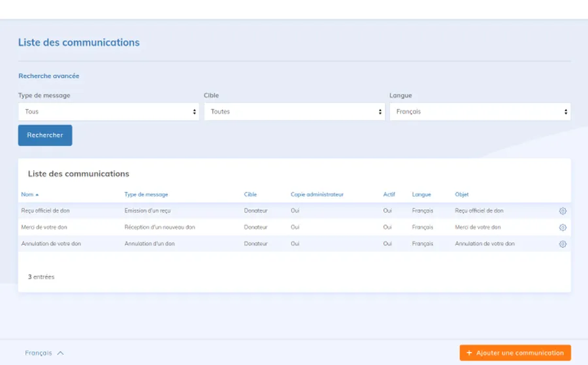Expand the Français language switcher in footer
This screenshot has width=588, height=365.
coord(44,353)
